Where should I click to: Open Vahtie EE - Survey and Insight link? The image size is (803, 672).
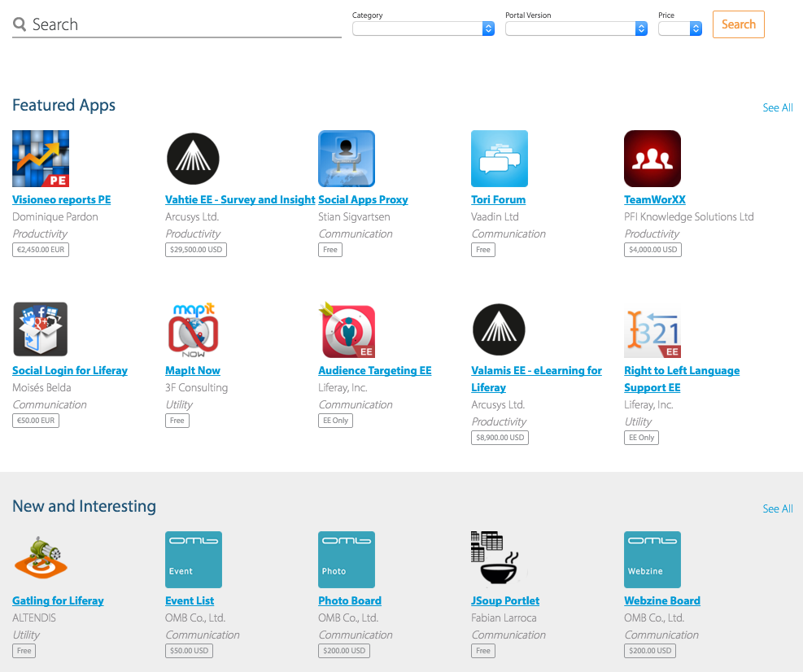tap(240, 200)
